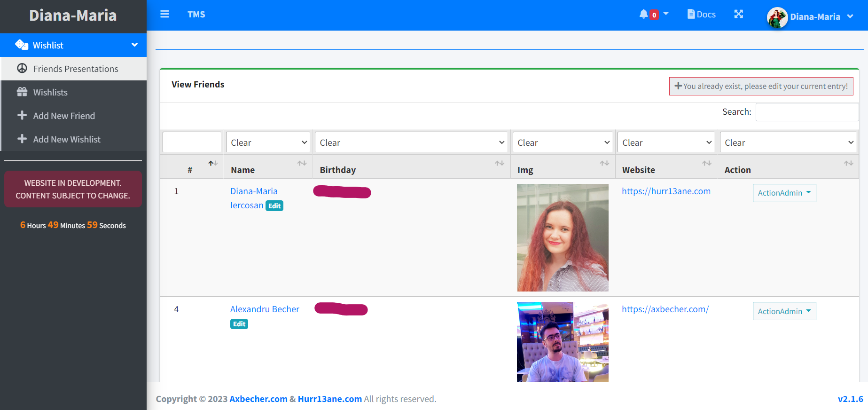This screenshot has width=868, height=410.
Task: Click into the Search input field
Action: [x=806, y=112]
